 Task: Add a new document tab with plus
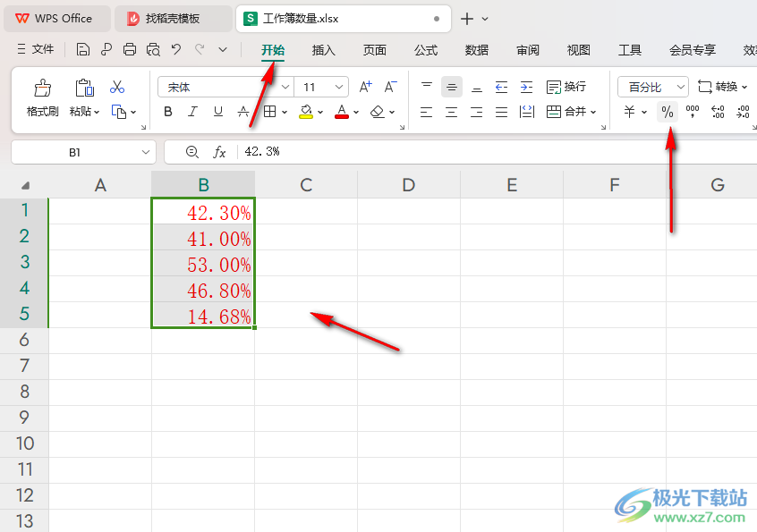(x=467, y=19)
